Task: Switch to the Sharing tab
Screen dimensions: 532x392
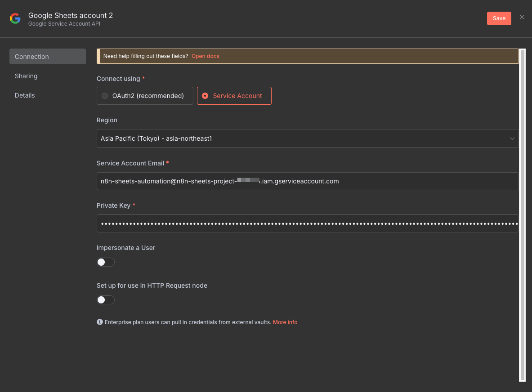Action: pos(26,76)
